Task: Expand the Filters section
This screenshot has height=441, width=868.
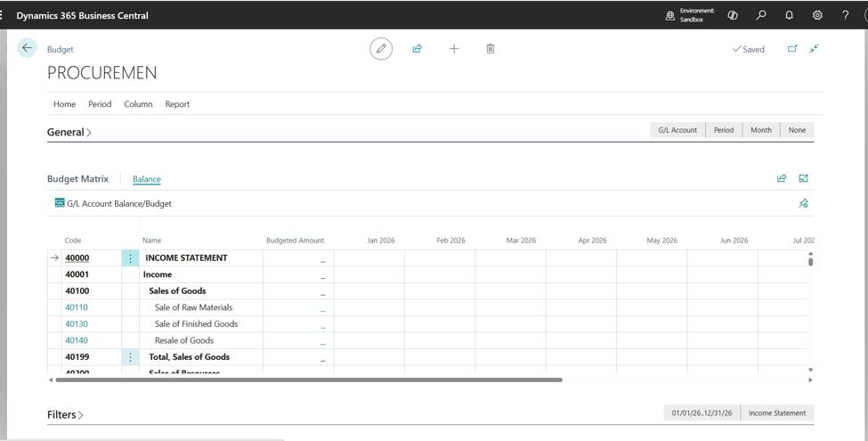Action: pyautogui.click(x=65, y=414)
